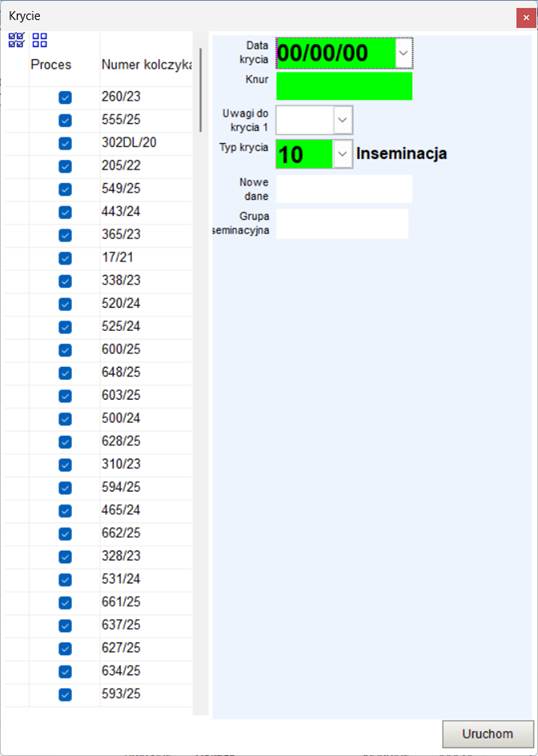Toggle the checkbox for 17/21
The height and width of the screenshot is (756, 538).
(x=65, y=258)
